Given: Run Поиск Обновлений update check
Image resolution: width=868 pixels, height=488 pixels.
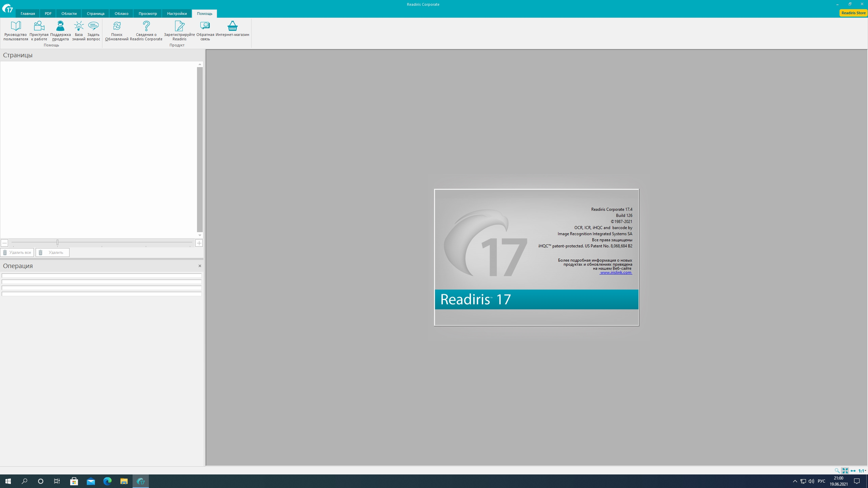Looking at the screenshot, I should (117, 26).
